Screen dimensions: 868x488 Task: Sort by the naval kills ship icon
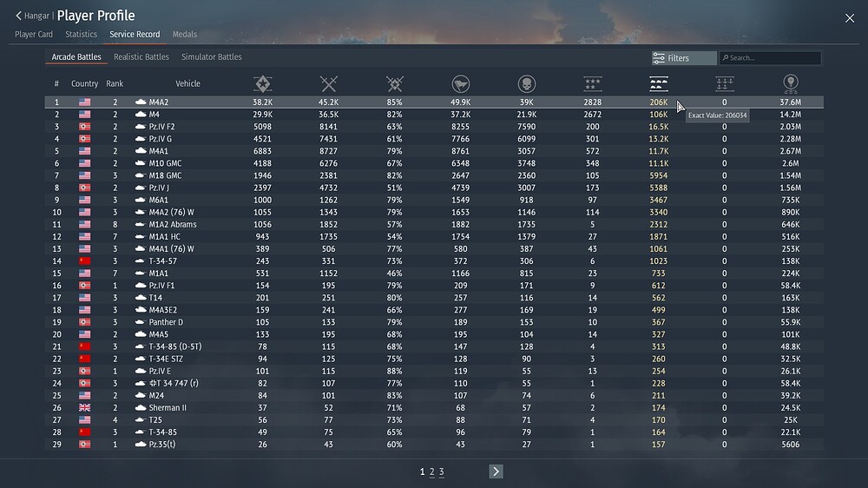coord(725,83)
